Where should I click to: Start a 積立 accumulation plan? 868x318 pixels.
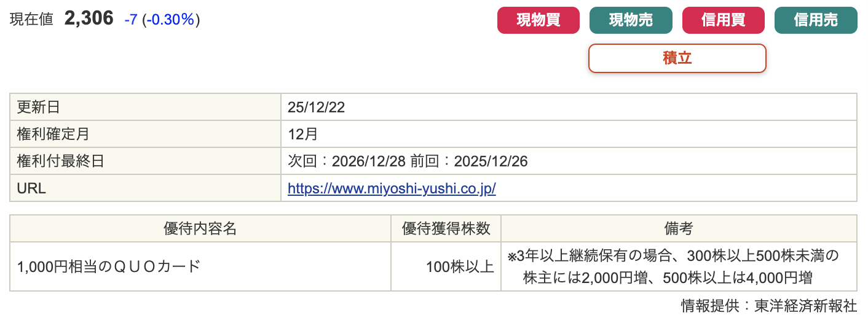(x=677, y=58)
